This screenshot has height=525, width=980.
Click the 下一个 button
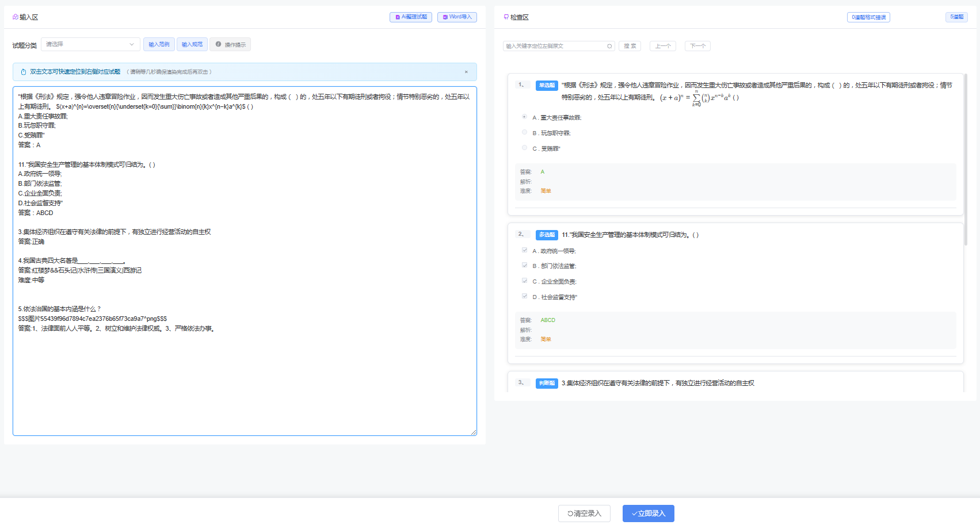(697, 46)
